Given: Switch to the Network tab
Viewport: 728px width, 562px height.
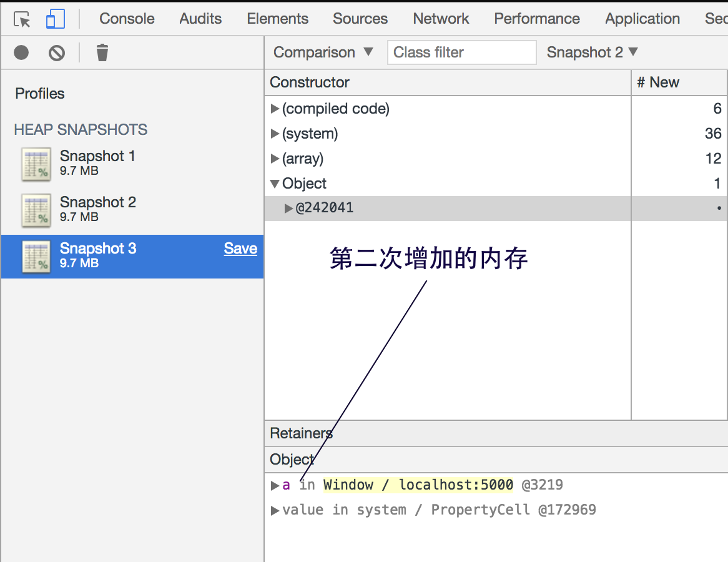Looking at the screenshot, I should pos(441,18).
